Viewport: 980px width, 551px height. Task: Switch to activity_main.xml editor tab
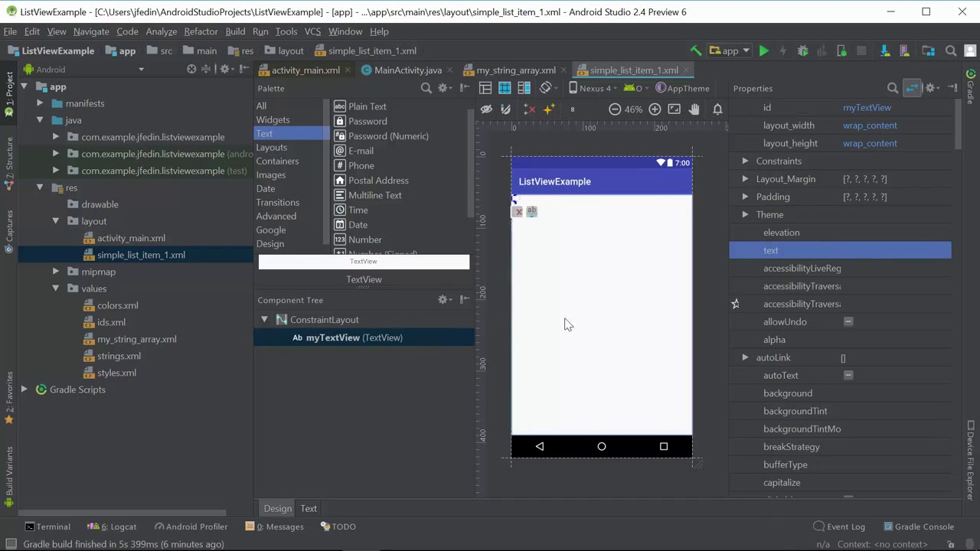pos(305,70)
